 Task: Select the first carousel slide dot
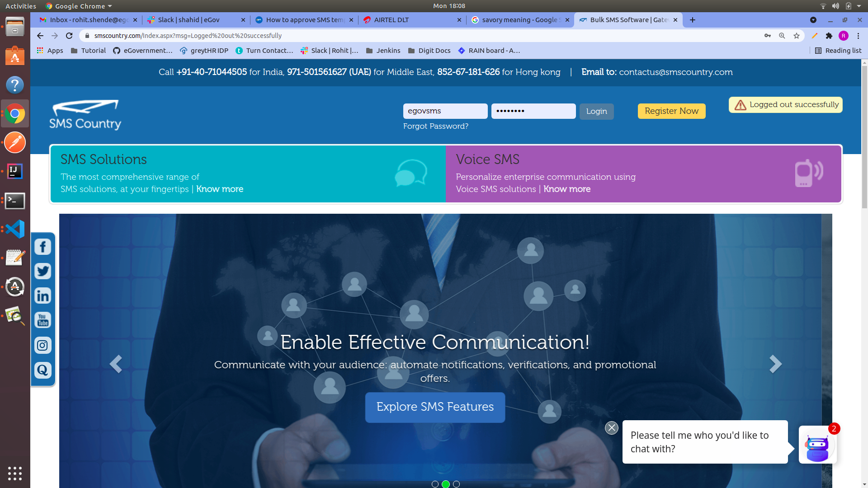point(435,484)
